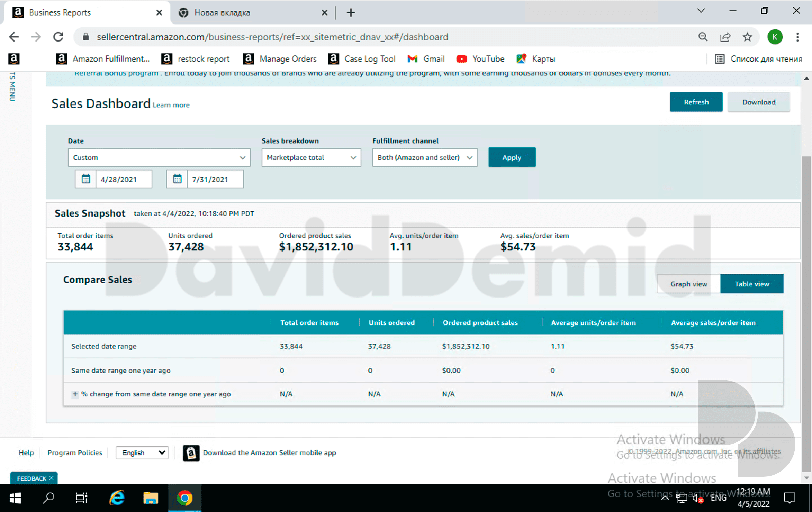
Task: Click the start date calendar icon
Action: [86, 179]
